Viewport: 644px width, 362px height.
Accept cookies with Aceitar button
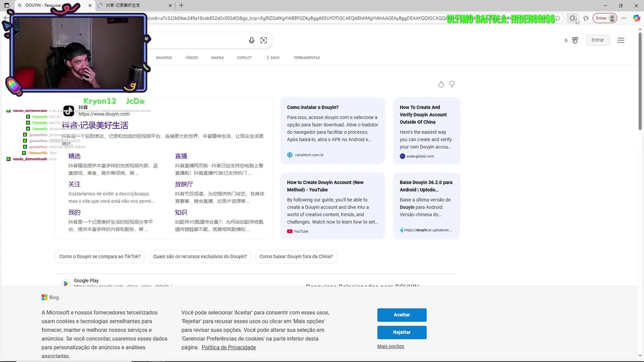coord(402,315)
